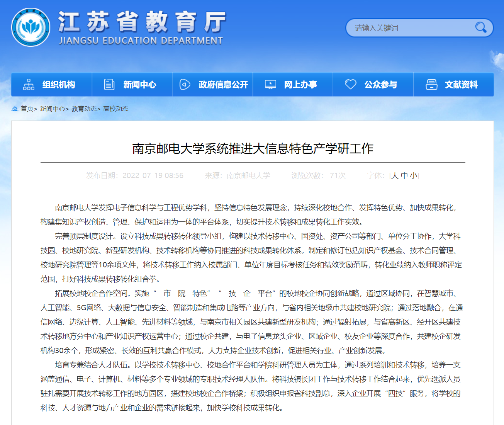Screen dimensions: 504x425
Task: Click the 网上办事 monitor icon
Action: 270,85
